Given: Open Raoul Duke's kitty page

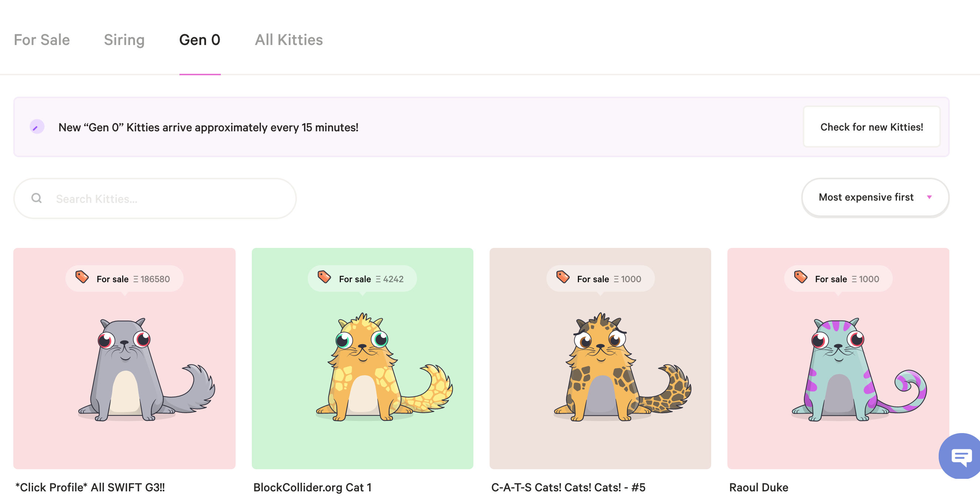Looking at the screenshot, I should point(758,487).
